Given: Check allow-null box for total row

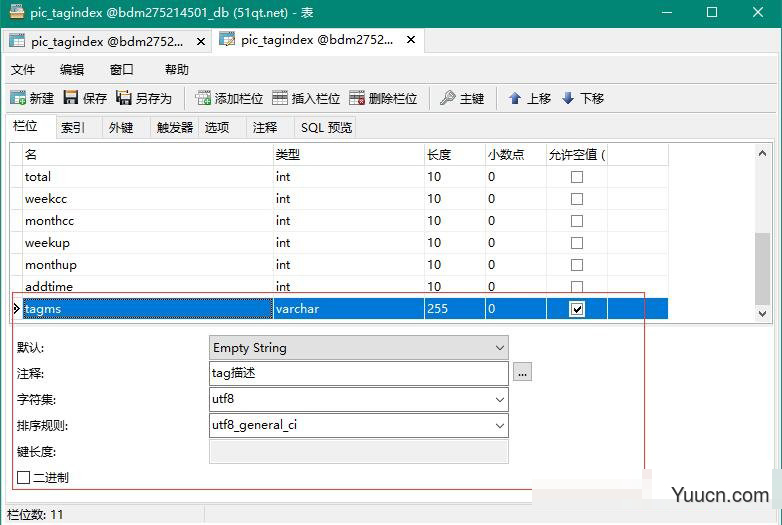Looking at the screenshot, I should 577,177.
